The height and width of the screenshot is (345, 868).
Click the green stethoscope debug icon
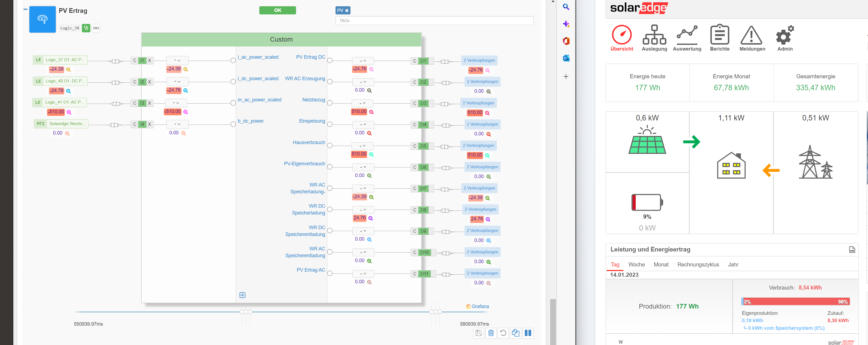coord(86,28)
